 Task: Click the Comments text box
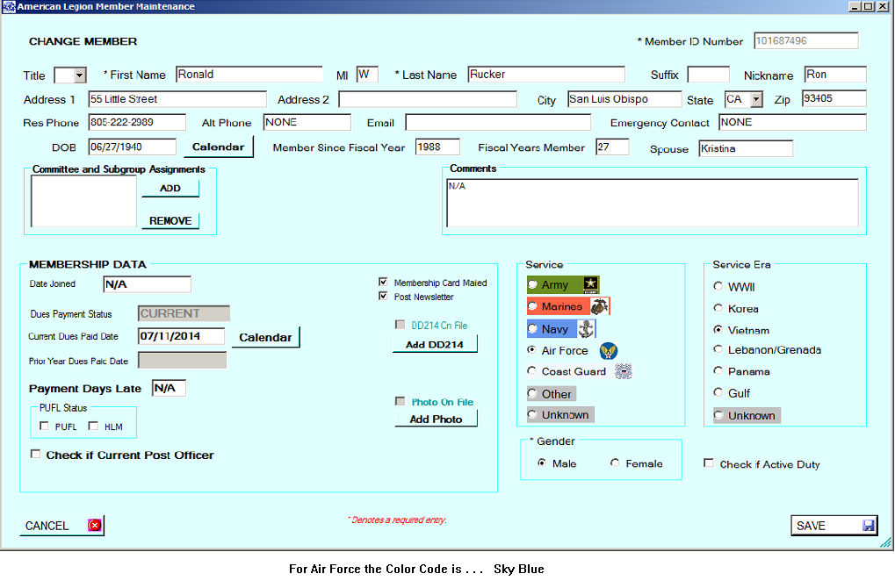pyautogui.click(x=653, y=203)
